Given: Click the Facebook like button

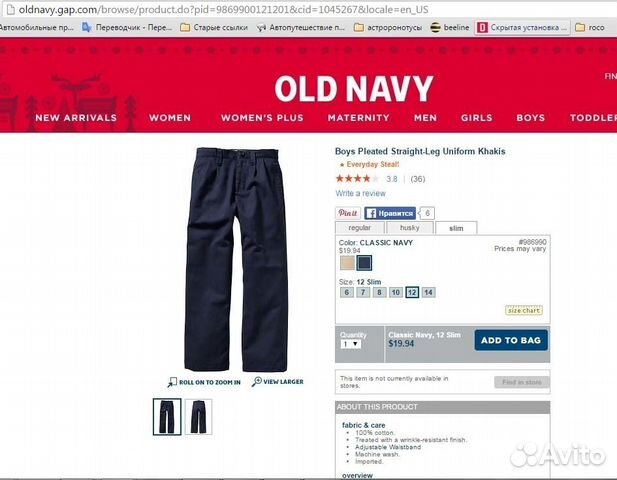Looking at the screenshot, I should (390, 213).
